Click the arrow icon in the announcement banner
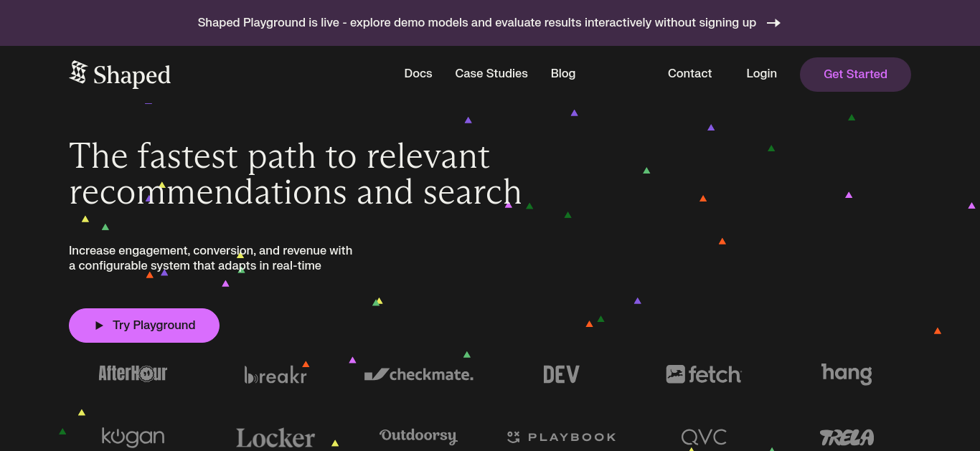This screenshot has height=451, width=980. pyautogui.click(x=773, y=23)
